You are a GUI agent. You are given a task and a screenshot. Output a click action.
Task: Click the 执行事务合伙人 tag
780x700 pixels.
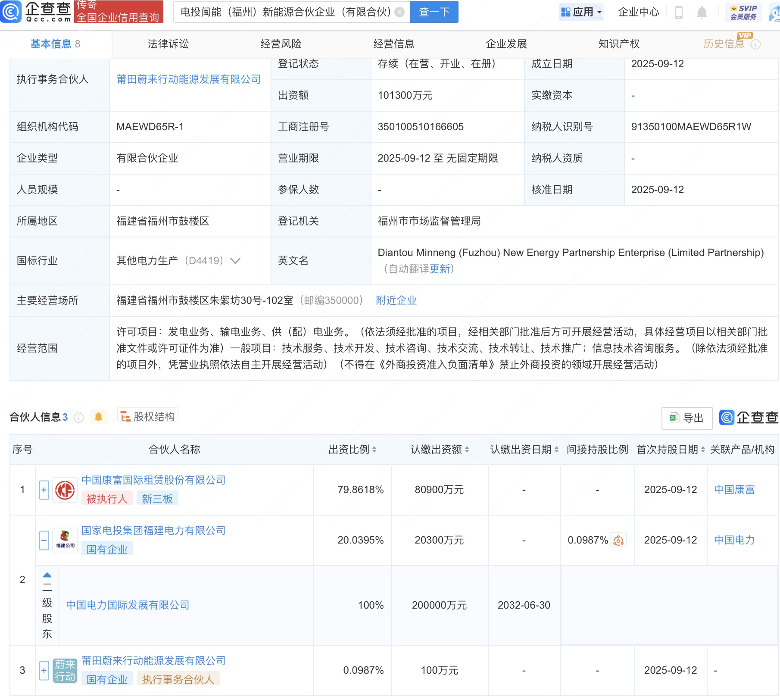178,680
